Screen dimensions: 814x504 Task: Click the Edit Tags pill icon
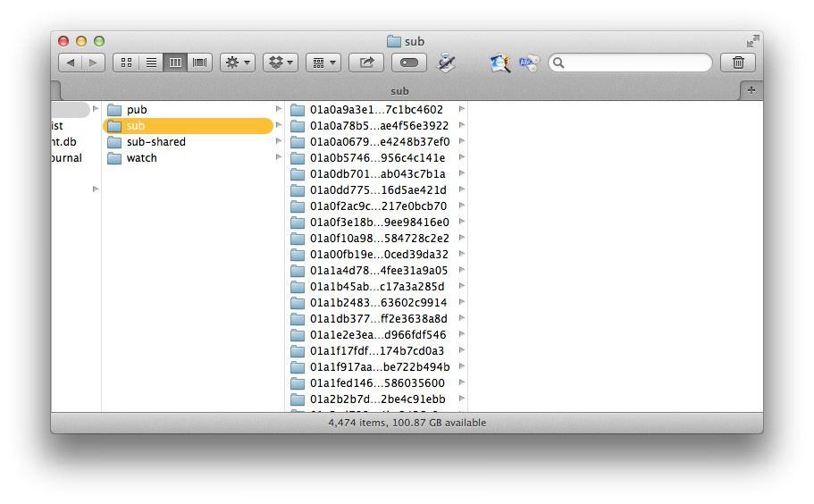point(409,63)
